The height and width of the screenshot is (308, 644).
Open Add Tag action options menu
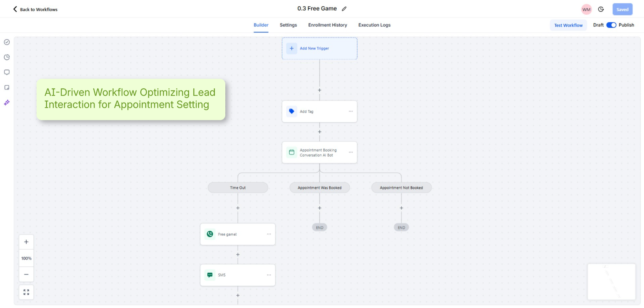tap(351, 111)
